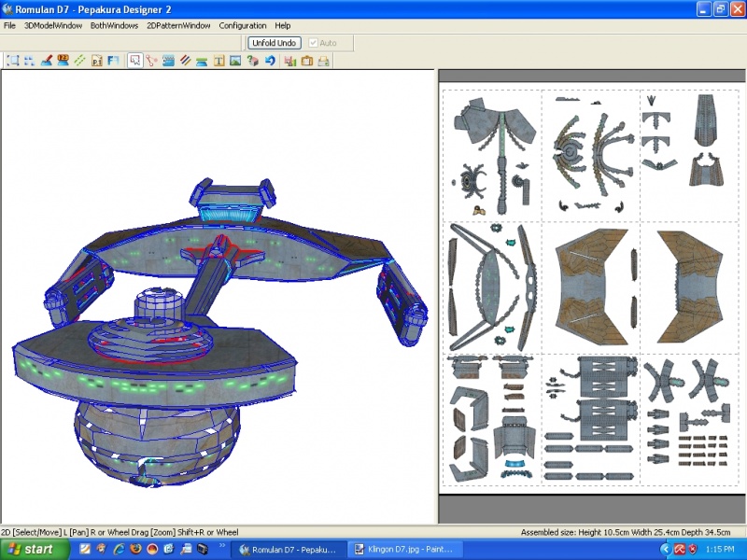Launch Firefox from Quick Launch
Screen dimensions: 747x560
(x=135, y=549)
